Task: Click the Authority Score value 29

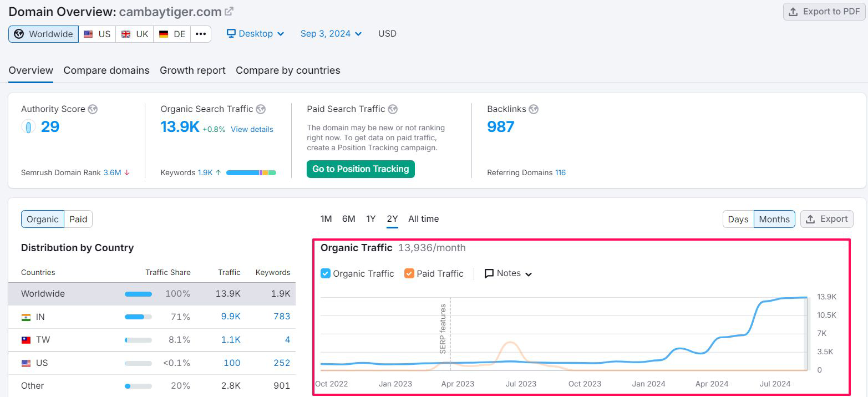Action: pos(50,127)
